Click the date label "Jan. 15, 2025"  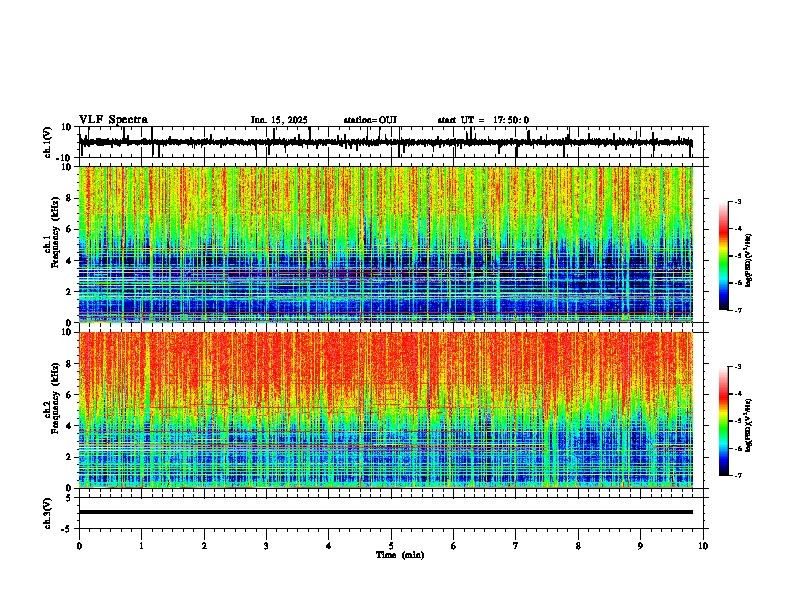click(x=279, y=120)
